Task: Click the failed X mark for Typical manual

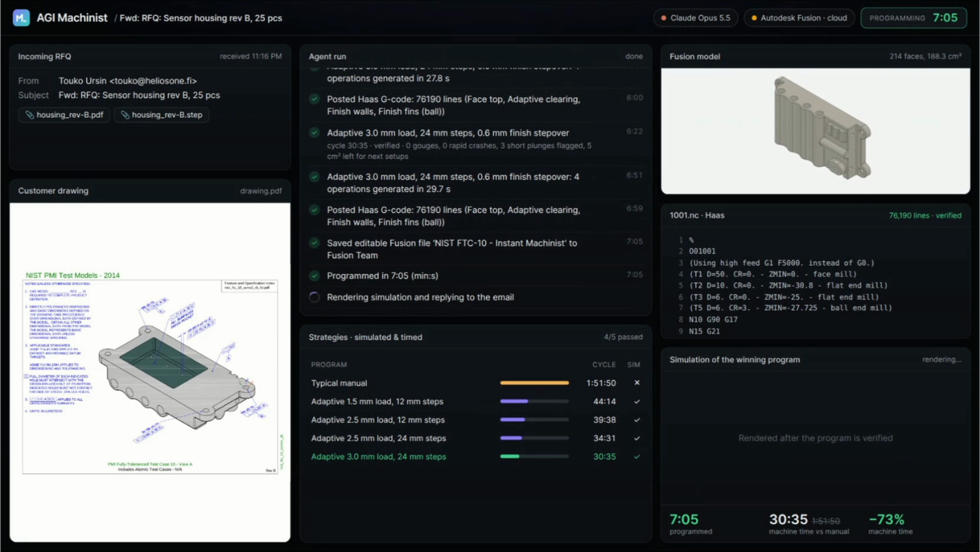Action: coord(637,383)
